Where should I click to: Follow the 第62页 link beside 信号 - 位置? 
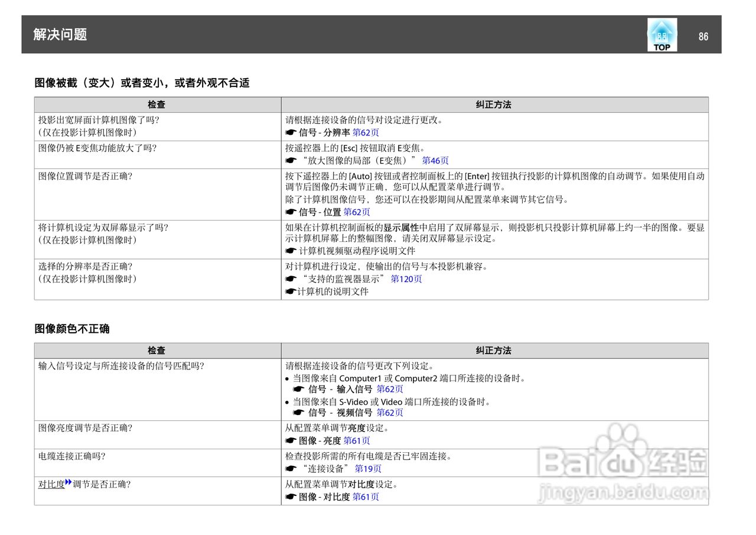[357, 212]
